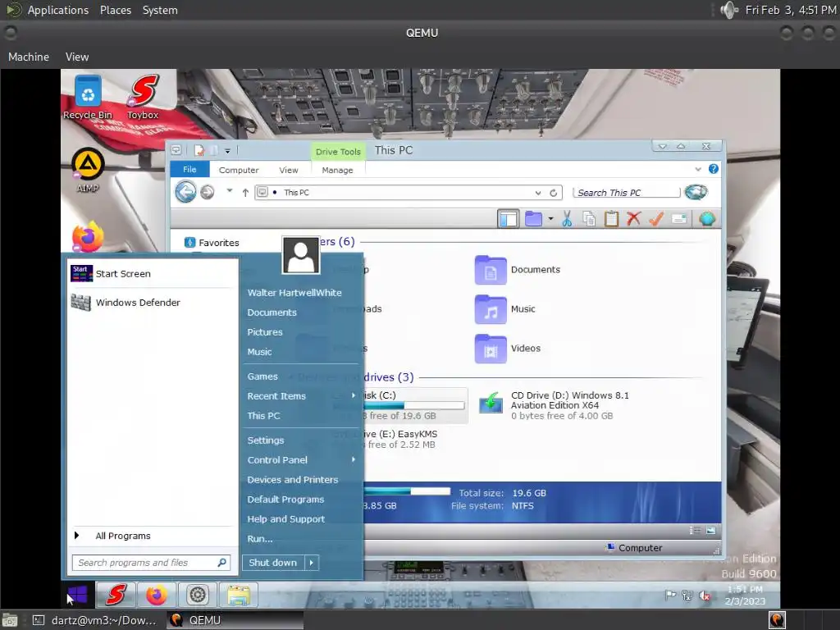The width and height of the screenshot is (840, 630).
Task: Select CD Drive (D:) Windows 8.1
Action: click(x=555, y=405)
